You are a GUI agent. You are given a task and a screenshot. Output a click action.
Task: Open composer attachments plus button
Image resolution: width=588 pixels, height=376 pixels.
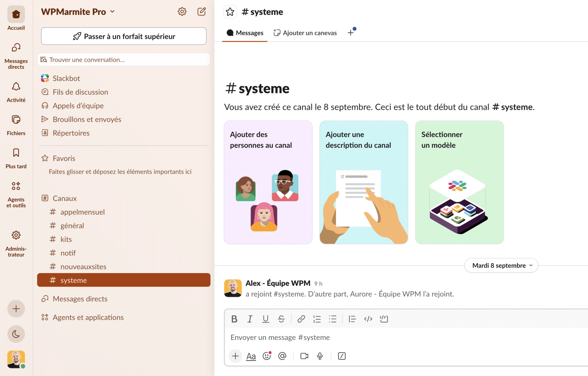tap(235, 356)
